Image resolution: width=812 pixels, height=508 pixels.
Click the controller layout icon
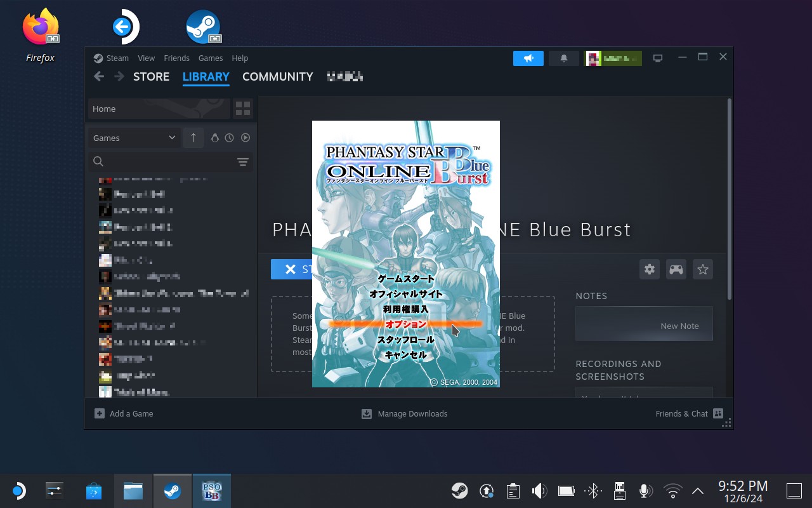tap(676, 269)
